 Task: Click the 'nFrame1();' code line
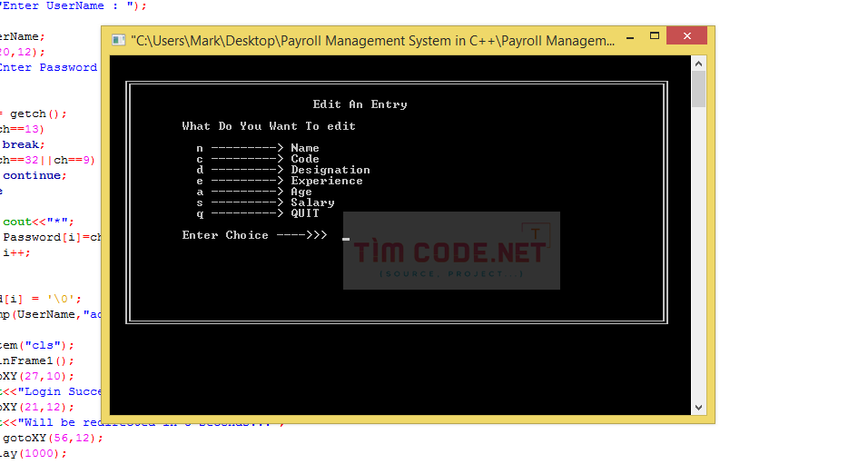(x=36, y=360)
